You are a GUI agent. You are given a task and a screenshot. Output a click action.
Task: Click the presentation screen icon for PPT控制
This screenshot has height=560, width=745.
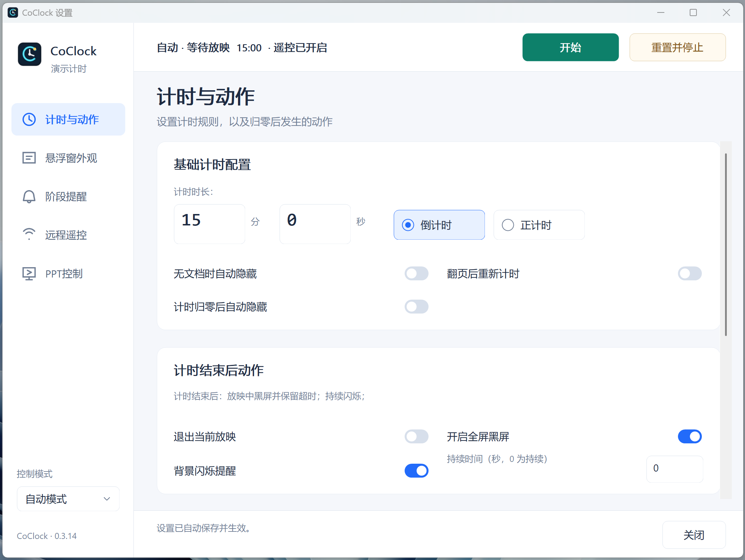[x=29, y=274]
